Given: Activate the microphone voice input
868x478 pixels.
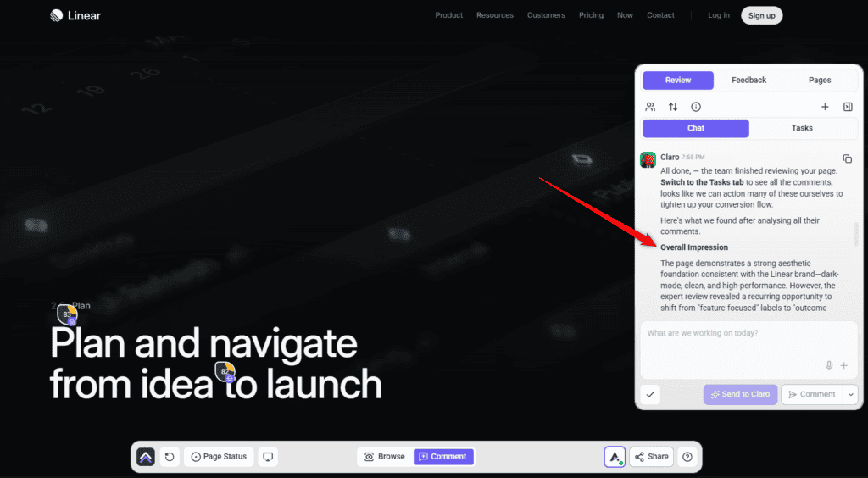Looking at the screenshot, I should (x=829, y=365).
